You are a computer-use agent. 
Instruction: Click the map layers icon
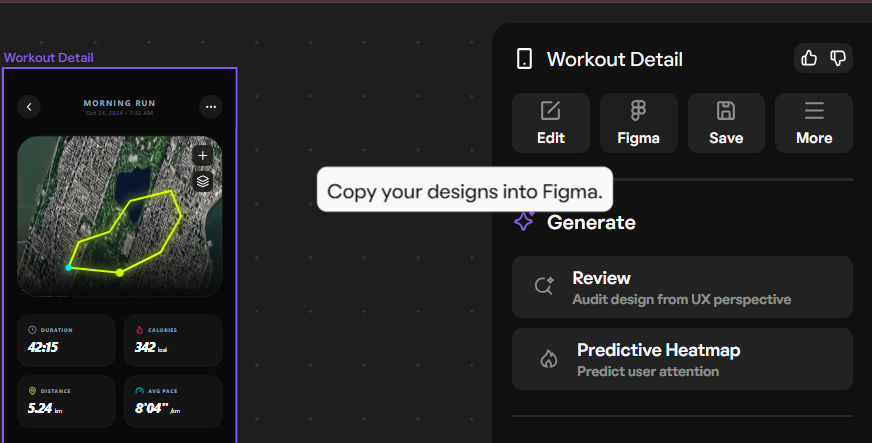(203, 181)
